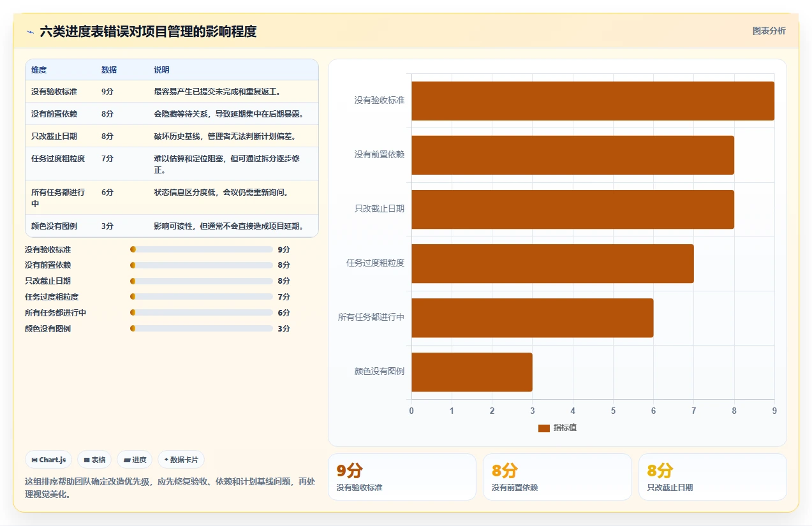
Task: Click the 维度 column header
Action: tap(39, 70)
